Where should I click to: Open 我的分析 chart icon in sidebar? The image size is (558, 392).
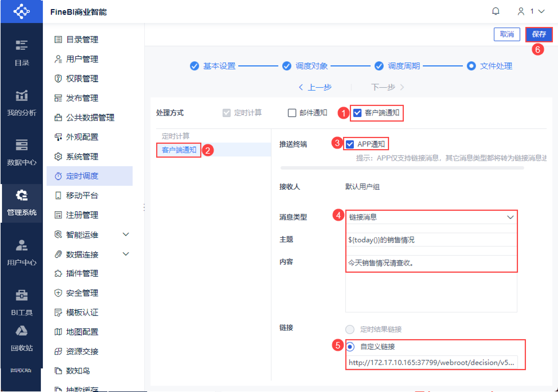coord(22,96)
